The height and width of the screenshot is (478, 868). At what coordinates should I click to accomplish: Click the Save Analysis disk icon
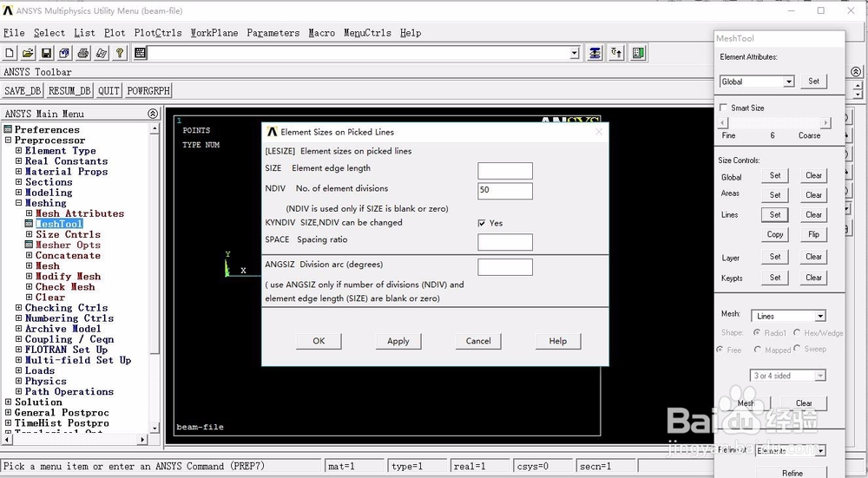coord(47,53)
